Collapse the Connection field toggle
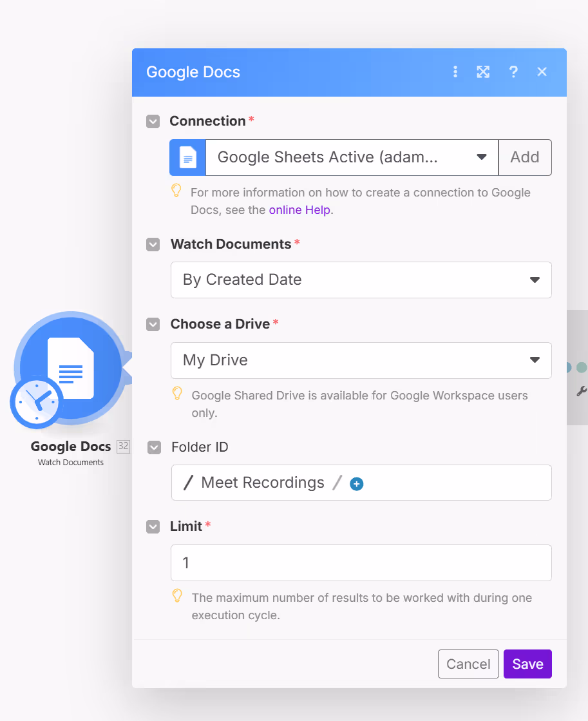 click(x=153, y=121)
